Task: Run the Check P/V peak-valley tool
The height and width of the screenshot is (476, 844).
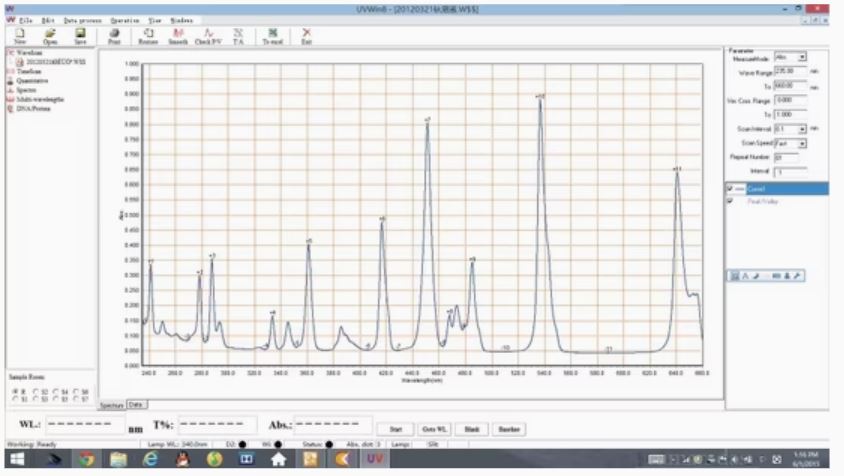Action: (208, 36)
